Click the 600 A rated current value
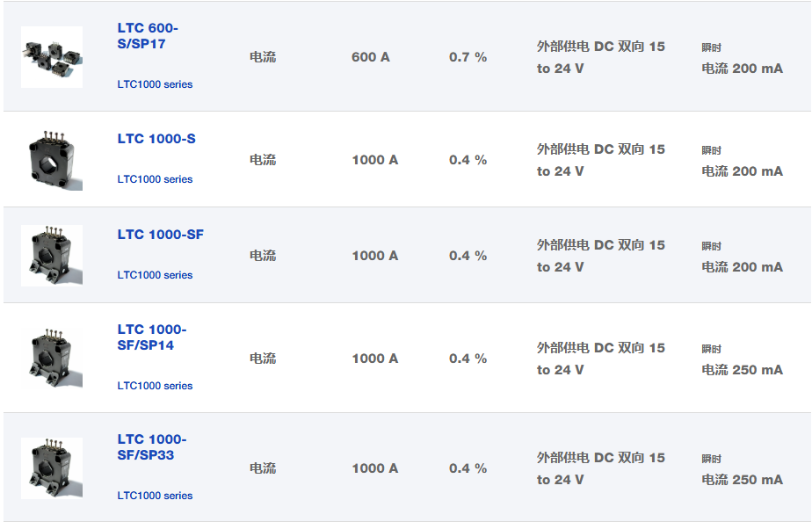812x522 pixels. (370, 57)
